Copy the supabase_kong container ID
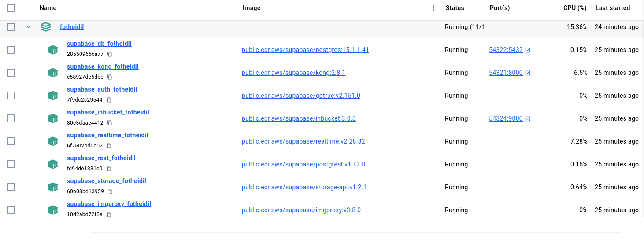 click(110, 77)
